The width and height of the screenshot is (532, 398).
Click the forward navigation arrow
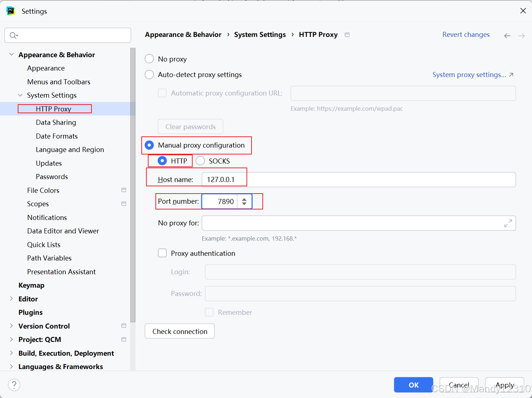pos(521,35)
